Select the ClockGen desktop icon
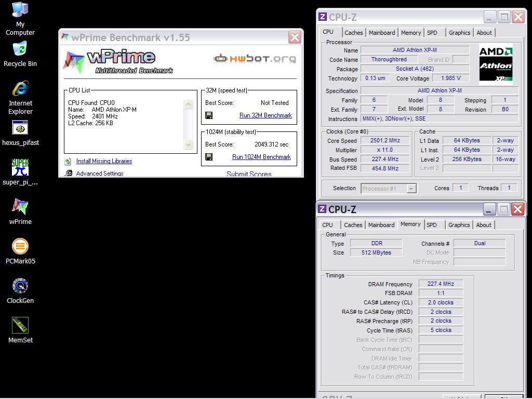The width and height of the screenshot is (532, 399). 20,291
